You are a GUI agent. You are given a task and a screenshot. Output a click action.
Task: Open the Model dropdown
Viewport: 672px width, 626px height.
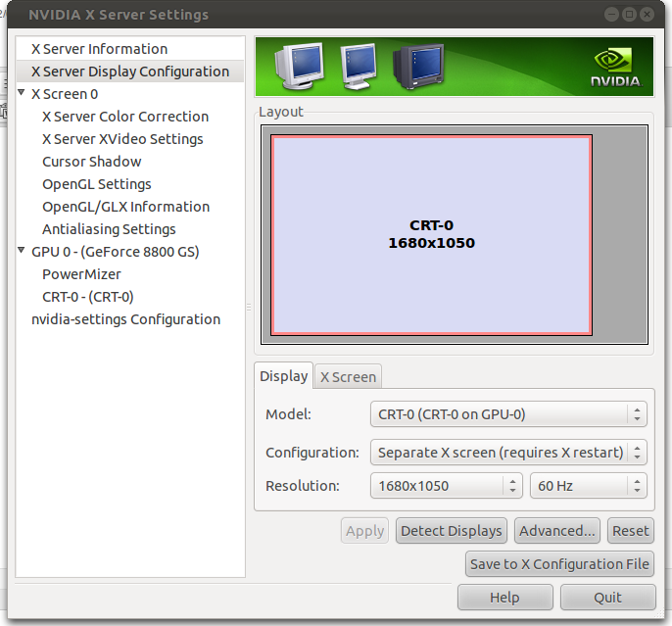508,414
